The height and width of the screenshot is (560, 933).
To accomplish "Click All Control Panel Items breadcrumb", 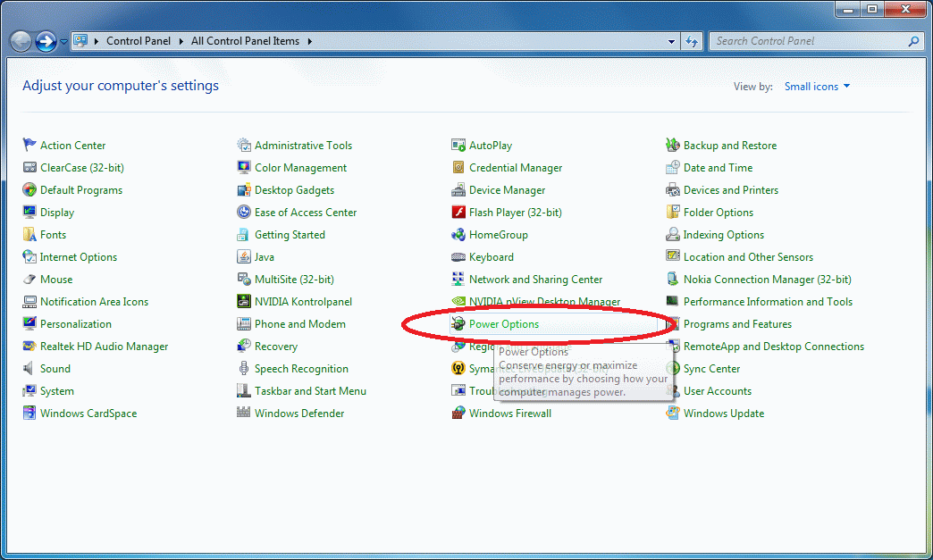I will tap(245, 41).
